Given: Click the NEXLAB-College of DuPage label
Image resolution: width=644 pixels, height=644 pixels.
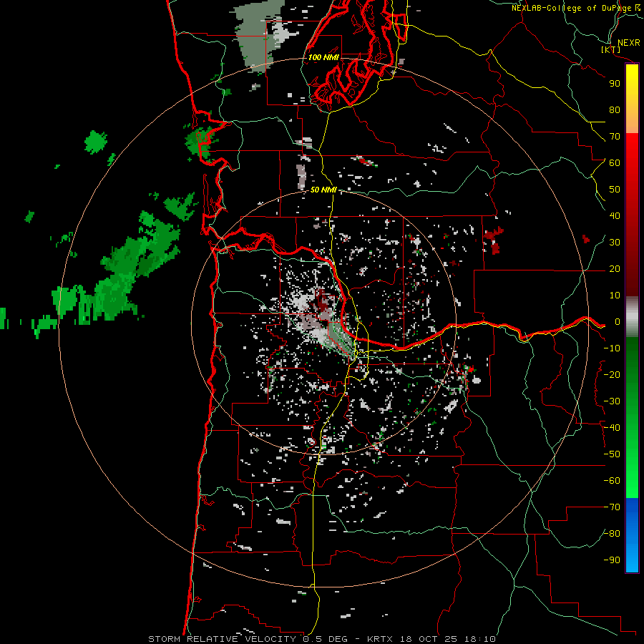Looking at the screenshot, I should point(571,8).
